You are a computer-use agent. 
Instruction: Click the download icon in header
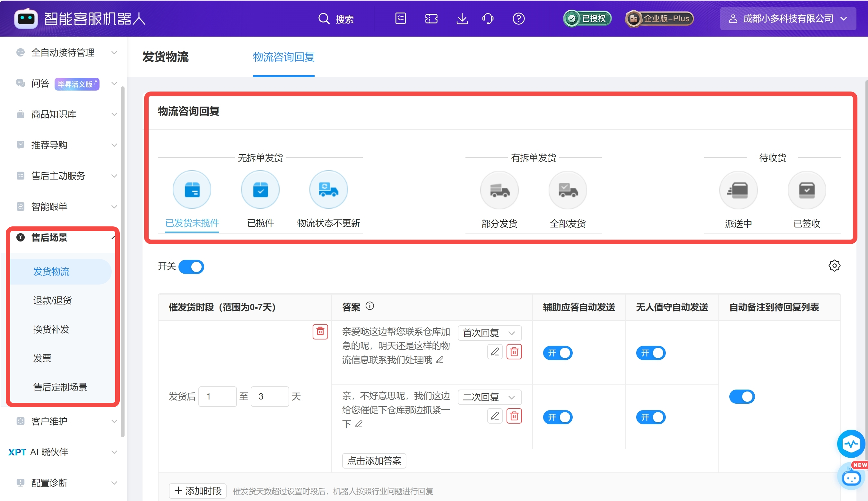coord(462,19)
